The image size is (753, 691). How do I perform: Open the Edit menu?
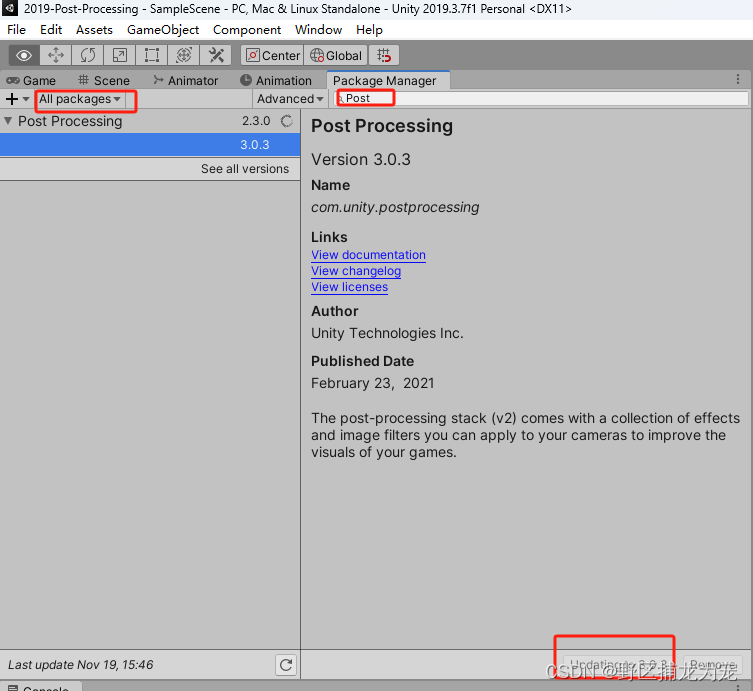coord(51,30)
